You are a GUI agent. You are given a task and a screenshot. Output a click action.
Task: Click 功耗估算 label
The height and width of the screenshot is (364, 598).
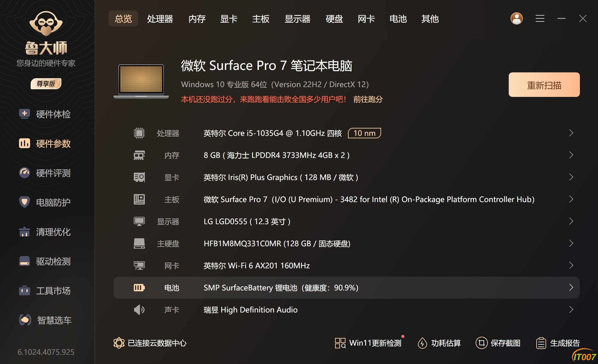coord(446,343)
